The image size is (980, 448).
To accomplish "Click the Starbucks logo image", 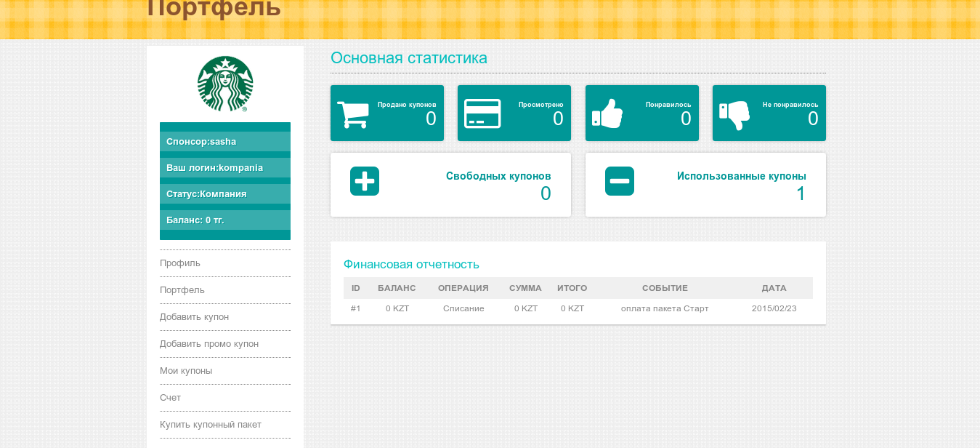I will 225,84.
